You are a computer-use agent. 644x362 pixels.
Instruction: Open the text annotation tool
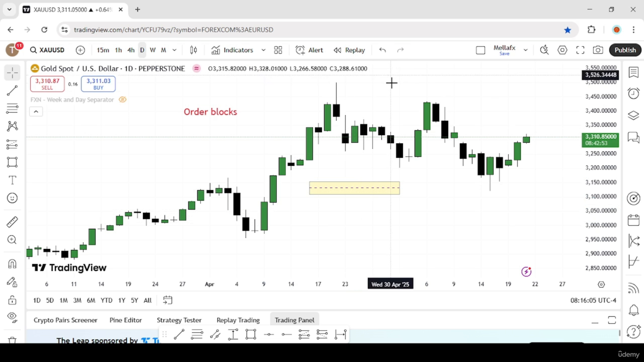[x=12, y=180]
